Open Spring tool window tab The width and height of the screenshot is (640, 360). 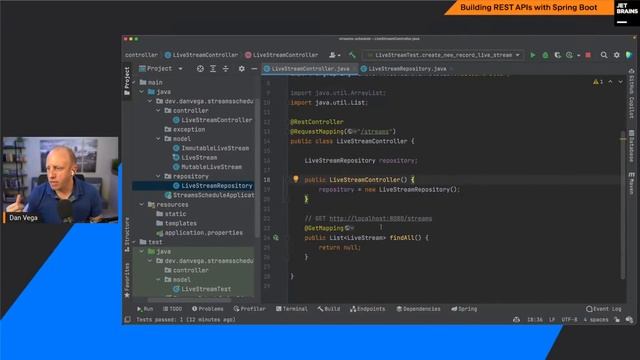click(464, 309)
